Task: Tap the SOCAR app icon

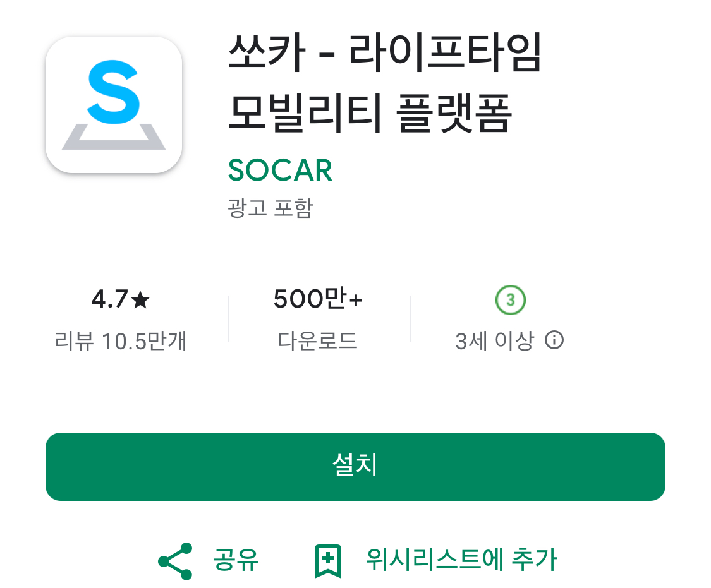Action: coord(114,105)
